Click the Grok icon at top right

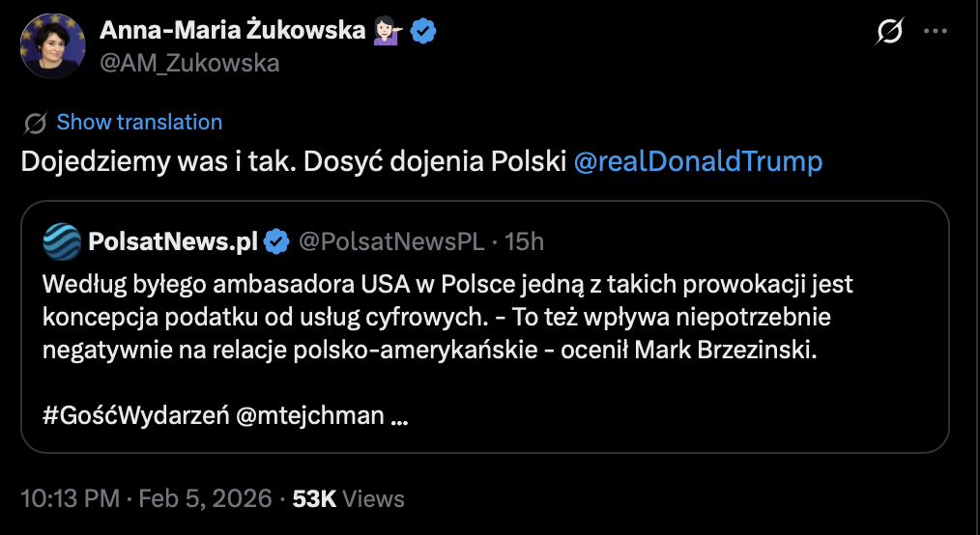889,33
